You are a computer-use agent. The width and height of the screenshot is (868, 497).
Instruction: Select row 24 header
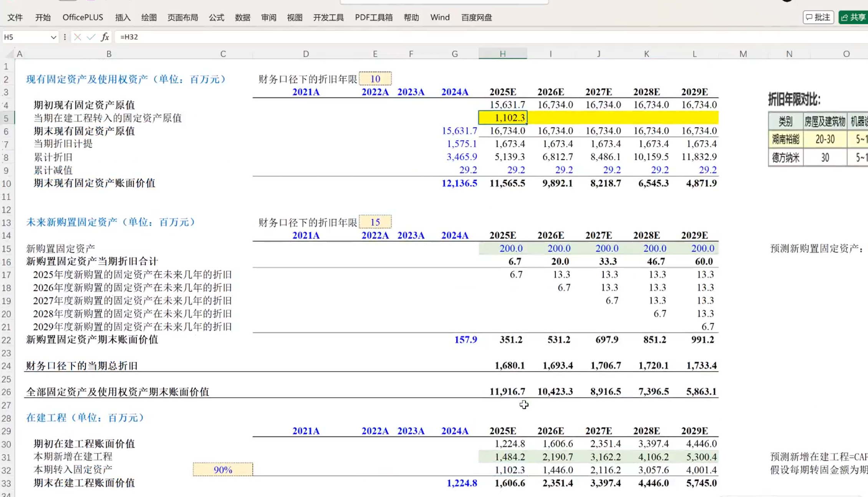click(6, 366)
